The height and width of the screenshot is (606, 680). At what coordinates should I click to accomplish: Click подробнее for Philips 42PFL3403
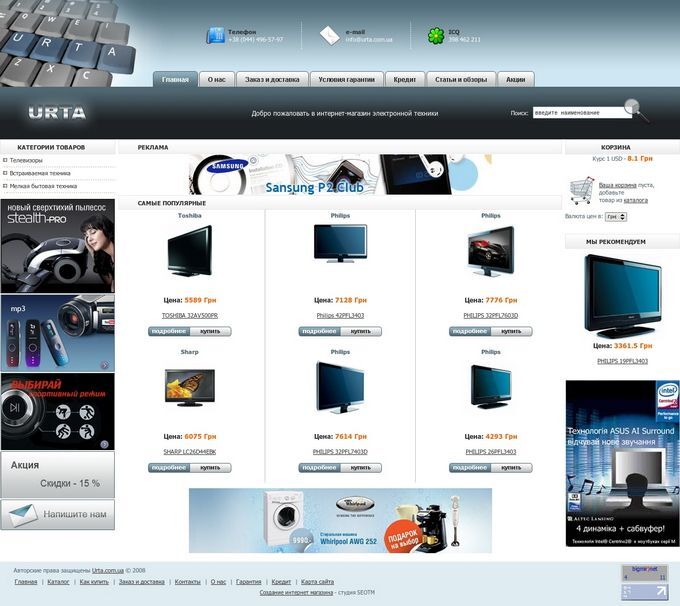pos(320,331)
